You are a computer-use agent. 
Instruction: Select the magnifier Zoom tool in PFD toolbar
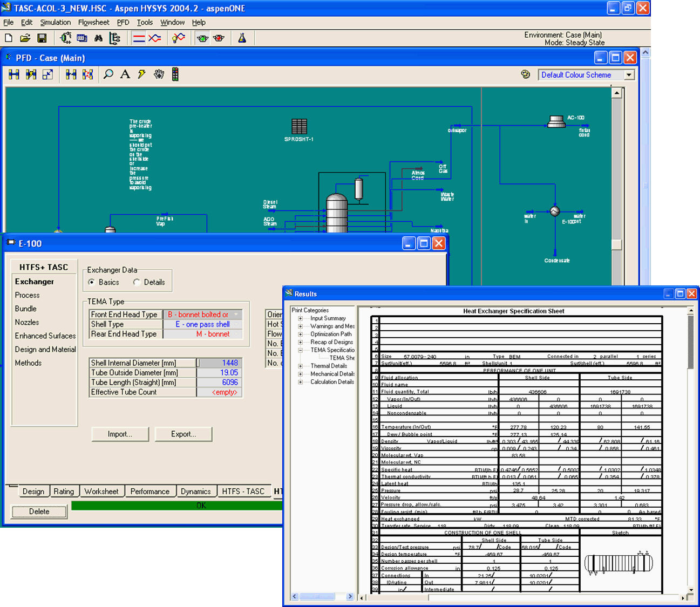108,74
